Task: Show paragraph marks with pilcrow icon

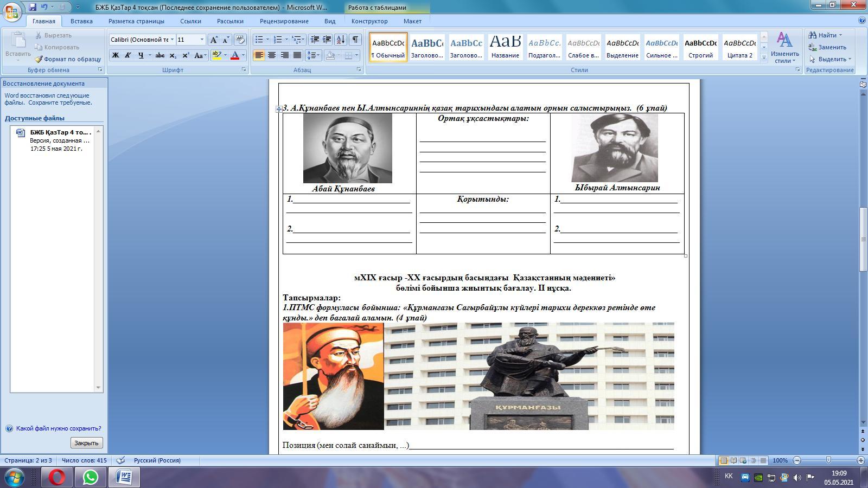Action: click(x=355, y=40)
